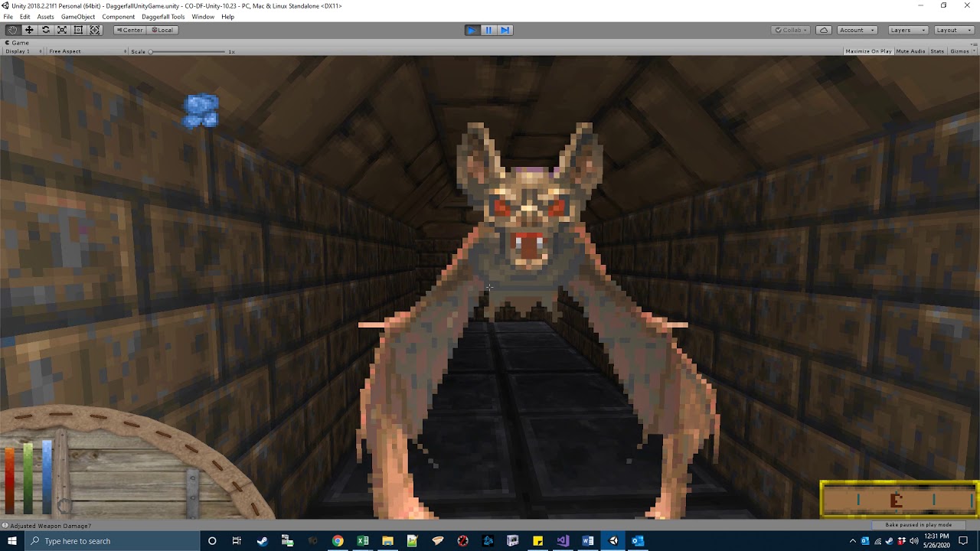
Task: Select the combined Transform tool
Action: click(x=95, y=30)
